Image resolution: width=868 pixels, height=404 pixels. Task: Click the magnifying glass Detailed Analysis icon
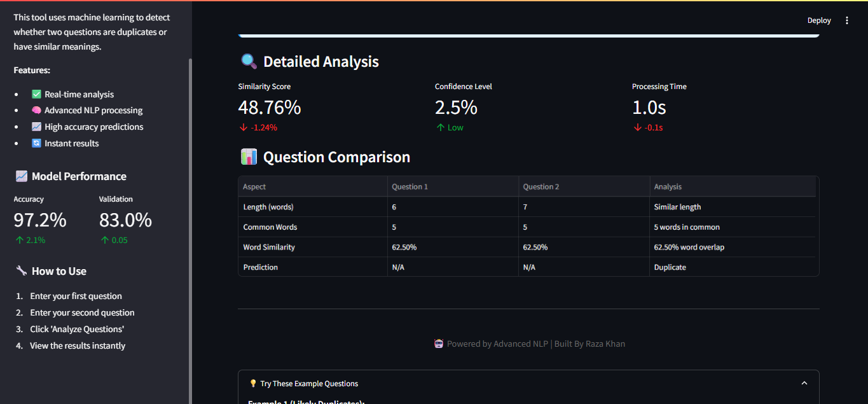pyautogui.click(x=249, y=62)
